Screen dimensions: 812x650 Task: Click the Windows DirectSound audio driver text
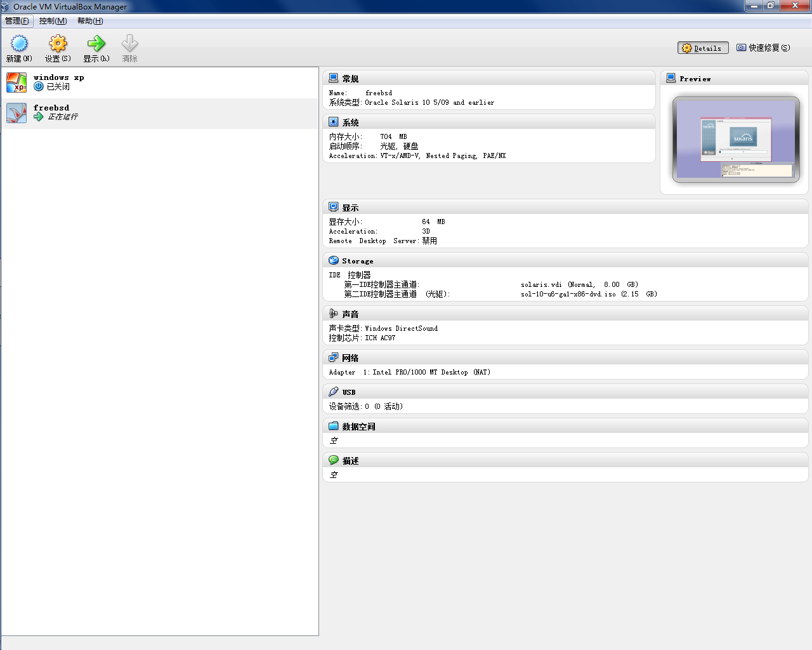click(402, 328)
